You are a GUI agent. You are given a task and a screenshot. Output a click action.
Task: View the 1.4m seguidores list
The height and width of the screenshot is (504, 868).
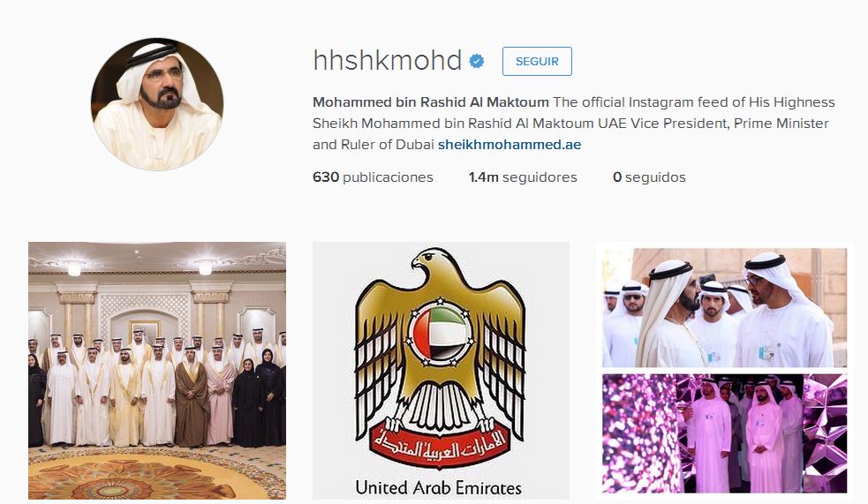coord(523,177)
